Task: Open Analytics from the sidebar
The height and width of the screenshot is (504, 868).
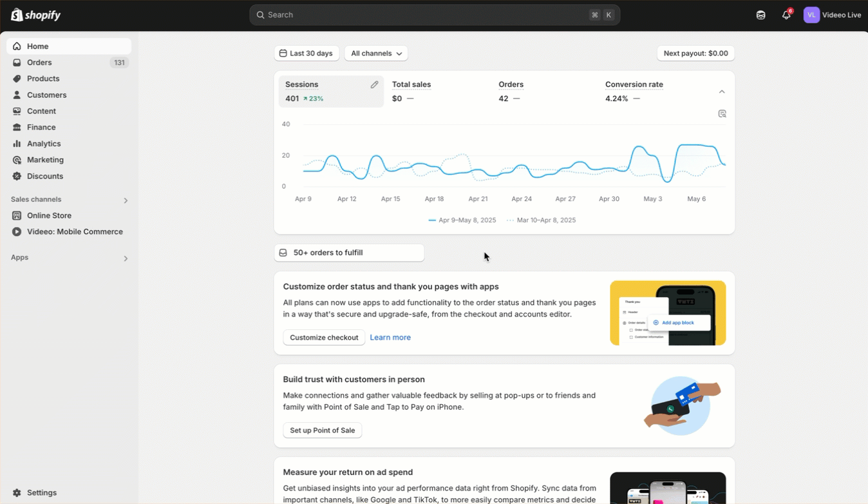Action: click(x=43, y=144)
